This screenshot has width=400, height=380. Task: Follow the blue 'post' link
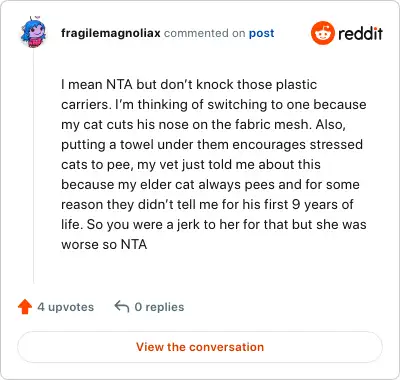pos(262,34)
